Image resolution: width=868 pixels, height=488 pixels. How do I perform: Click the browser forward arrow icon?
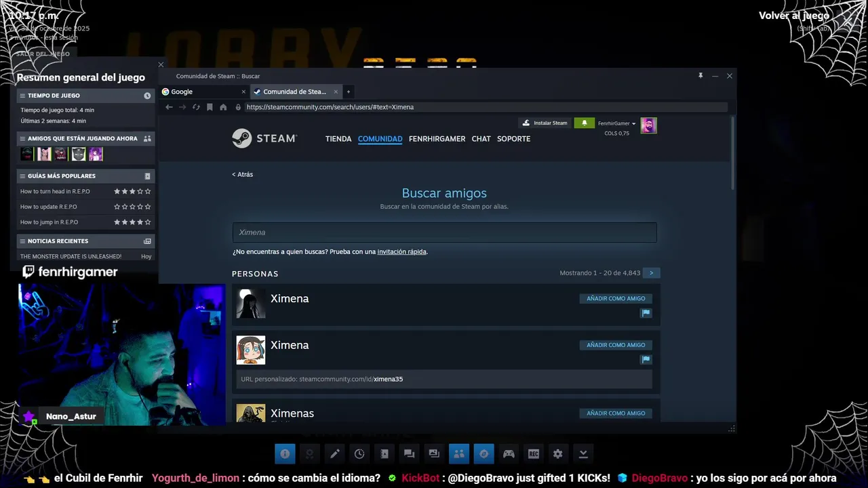click(182, 107)
